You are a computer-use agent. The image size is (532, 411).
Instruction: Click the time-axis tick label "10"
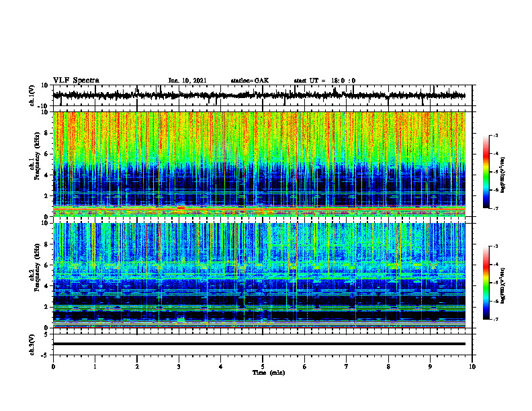pos(472,367)
